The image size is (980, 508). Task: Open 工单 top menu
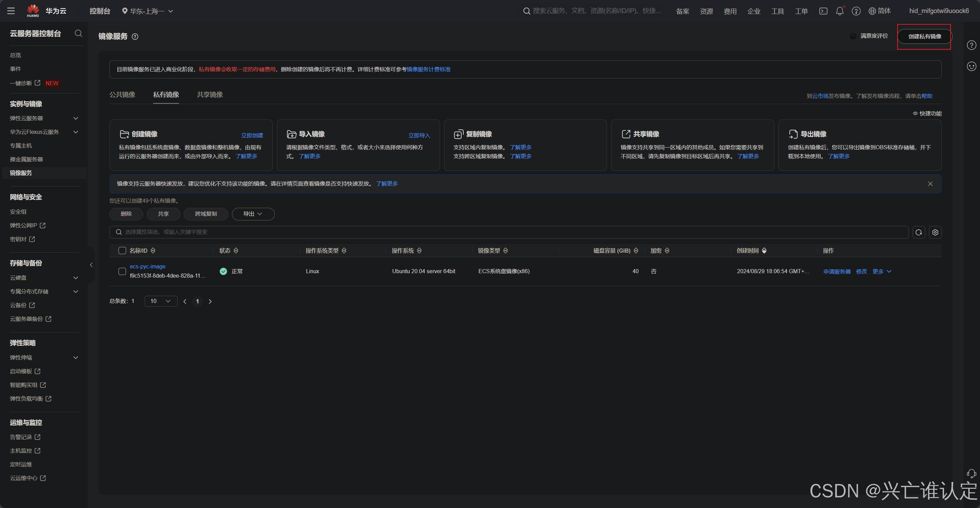click(801, 11)
